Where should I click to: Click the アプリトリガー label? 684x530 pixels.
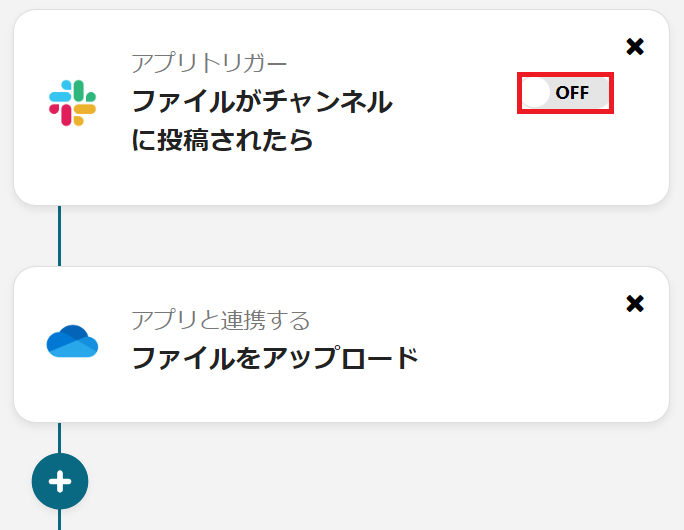coord(209,63)
